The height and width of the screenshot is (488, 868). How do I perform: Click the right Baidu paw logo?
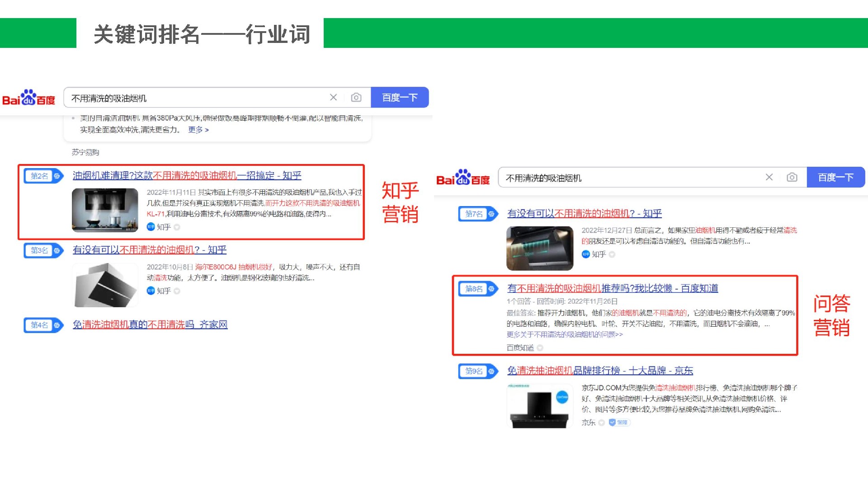[462, 178]
